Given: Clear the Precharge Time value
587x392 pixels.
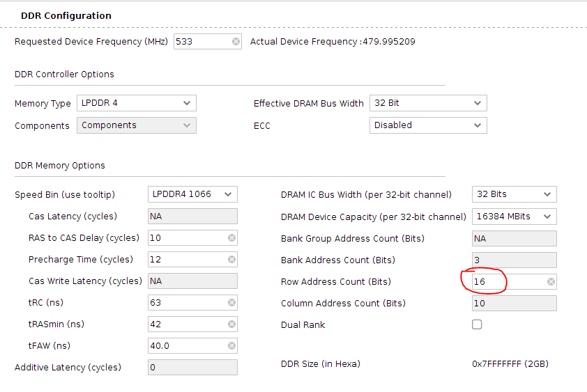Looking at the screenshot, I should [x=231, y=260].
